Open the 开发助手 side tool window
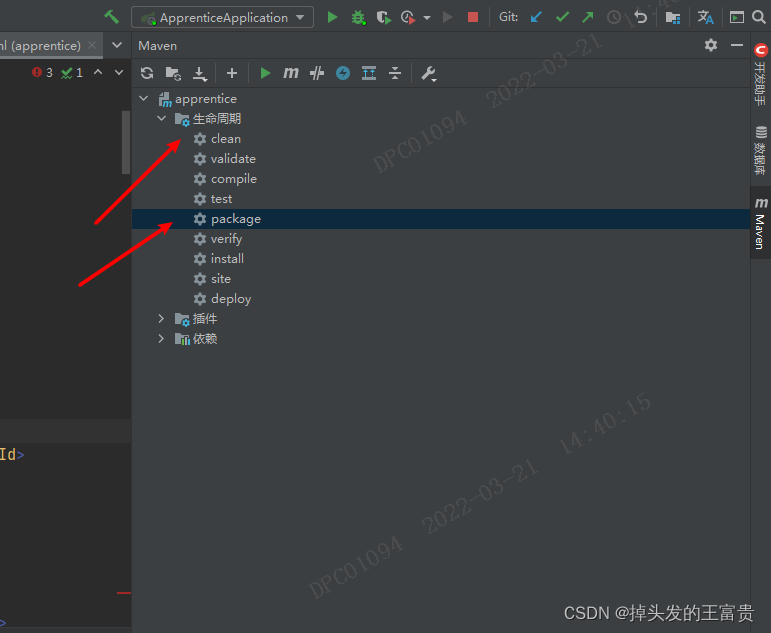The width and height of the screenshot is (771, 633). pos(760,74)
